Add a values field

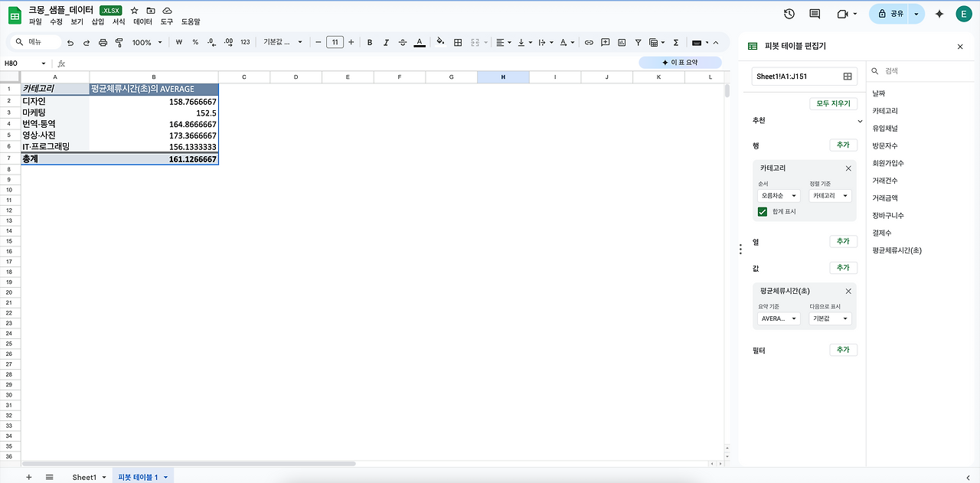843,268
